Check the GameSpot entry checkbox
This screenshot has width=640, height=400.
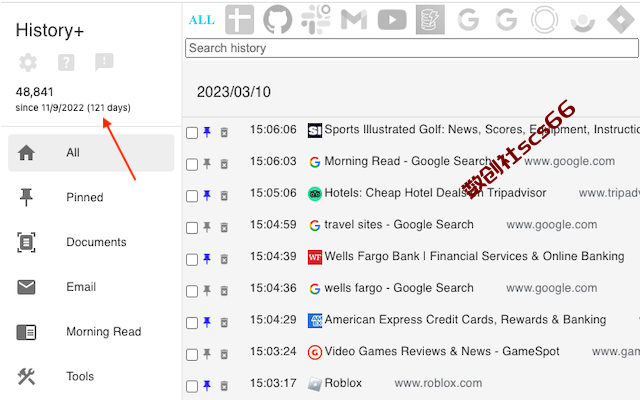[192, 355]
